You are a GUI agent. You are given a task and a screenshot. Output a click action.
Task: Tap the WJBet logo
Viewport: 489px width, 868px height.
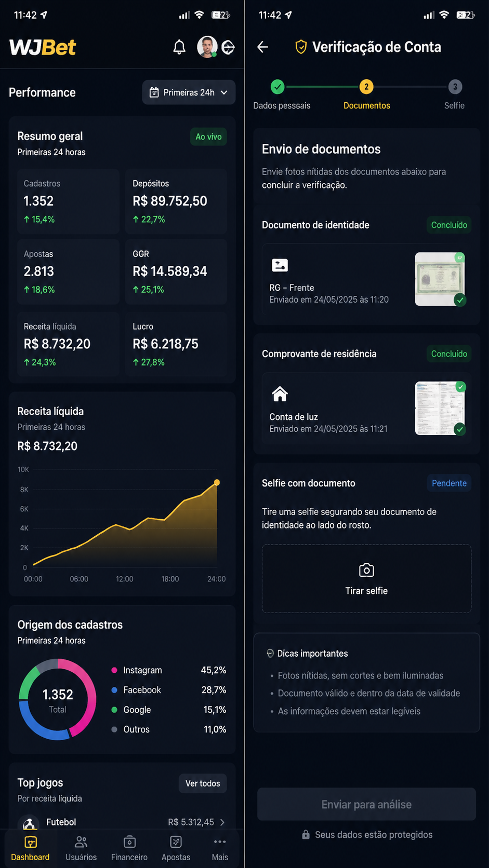(43, 47)
